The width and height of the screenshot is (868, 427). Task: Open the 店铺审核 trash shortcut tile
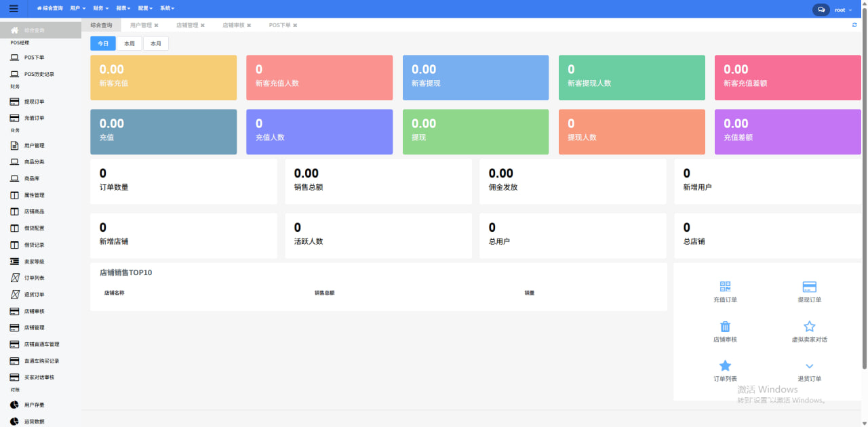725,331
